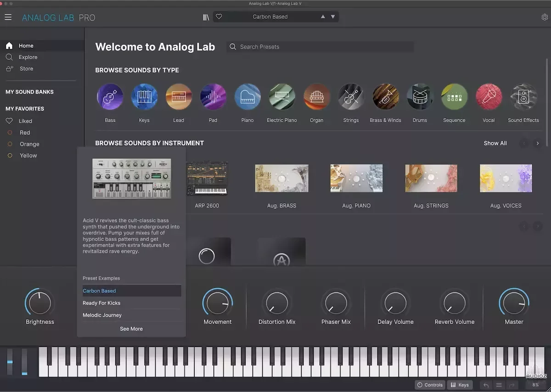Select the ARP 2600 instrument thumbnail
551x392 pixels.
point(207,178)
